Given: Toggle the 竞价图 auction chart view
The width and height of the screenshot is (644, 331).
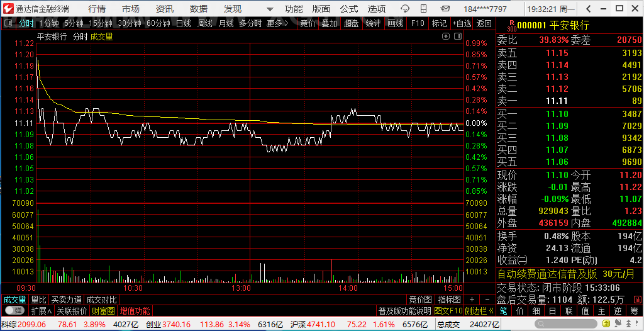Looking at the screenshot, I should click(420, 300).
